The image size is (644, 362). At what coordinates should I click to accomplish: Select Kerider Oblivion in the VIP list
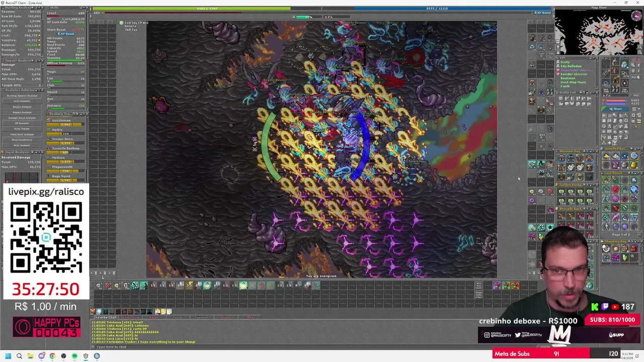[x=574, y=74]
